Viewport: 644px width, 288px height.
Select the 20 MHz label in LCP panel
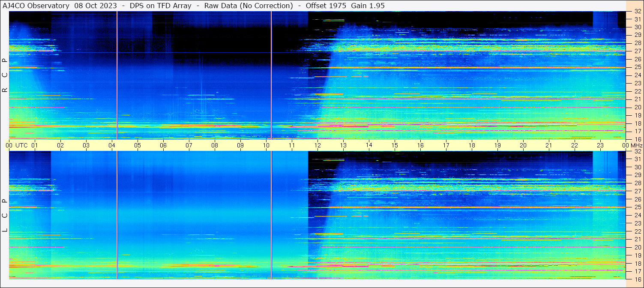(637, 247)
